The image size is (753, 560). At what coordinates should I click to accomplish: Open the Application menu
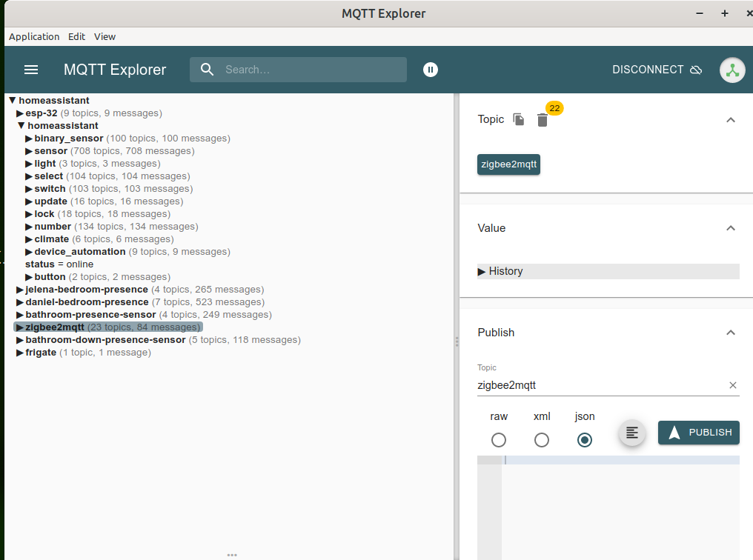(x=34, y=36)
